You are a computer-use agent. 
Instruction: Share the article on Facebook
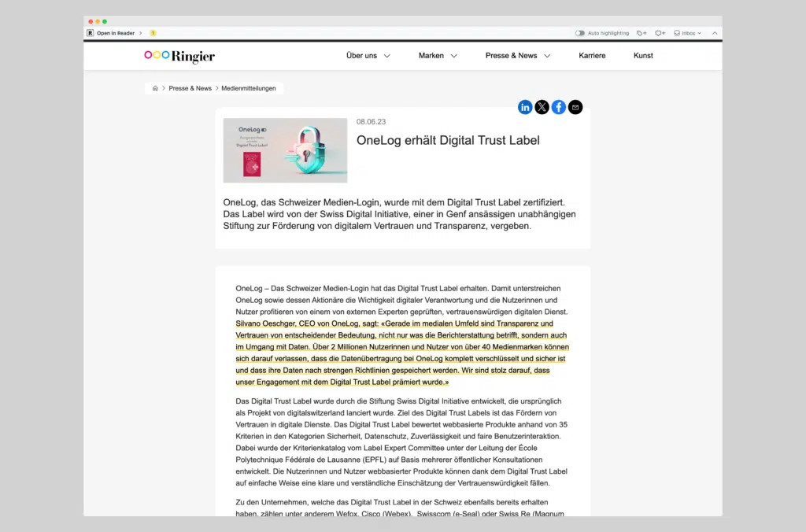(x=559, y=107)
